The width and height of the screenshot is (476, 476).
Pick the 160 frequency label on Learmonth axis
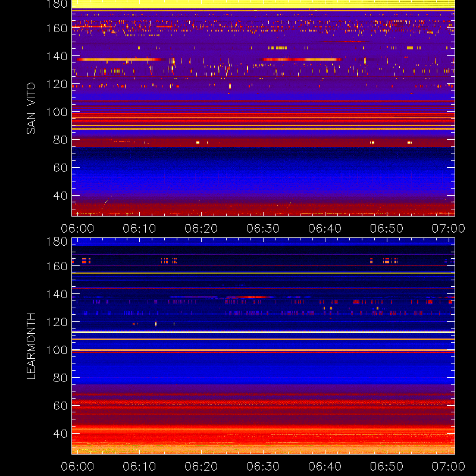tap(57, 266)
